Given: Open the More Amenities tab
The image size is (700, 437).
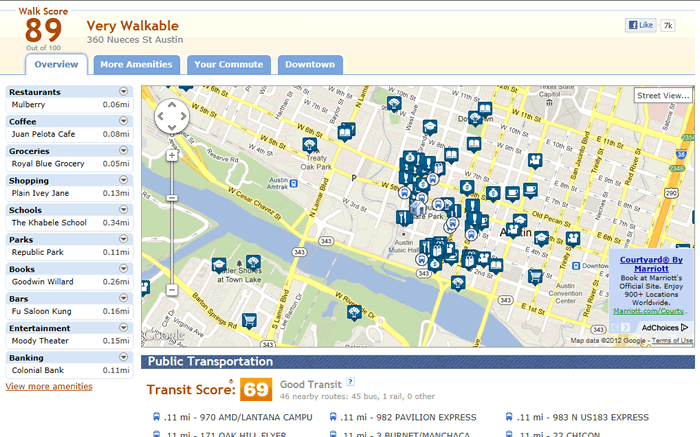Looking at the screenshot, I should [137, 65].
